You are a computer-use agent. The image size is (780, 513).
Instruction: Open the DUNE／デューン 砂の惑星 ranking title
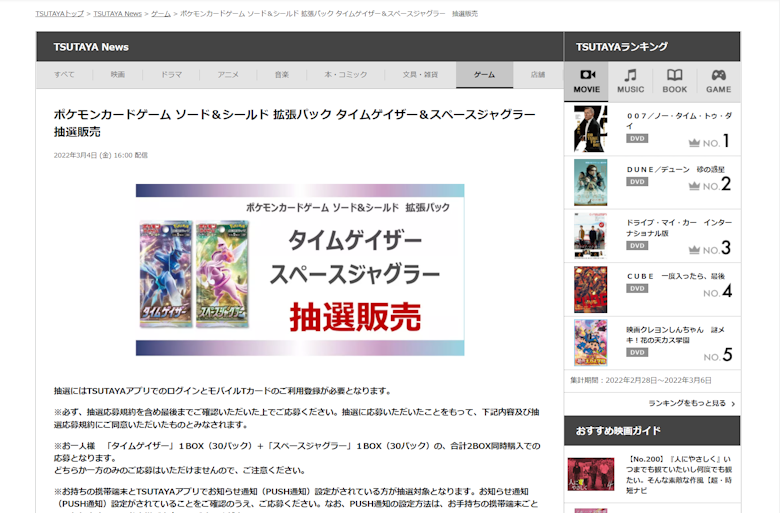click(676, 170)
